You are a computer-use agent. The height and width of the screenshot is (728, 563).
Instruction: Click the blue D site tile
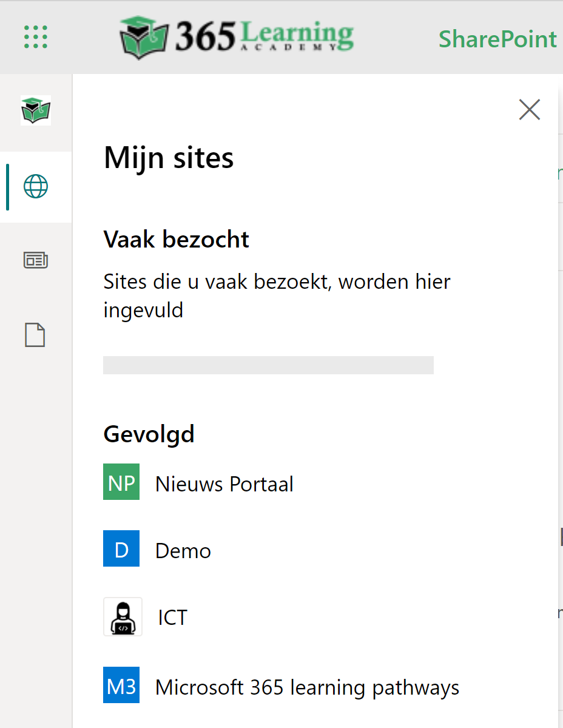[121, 548]
